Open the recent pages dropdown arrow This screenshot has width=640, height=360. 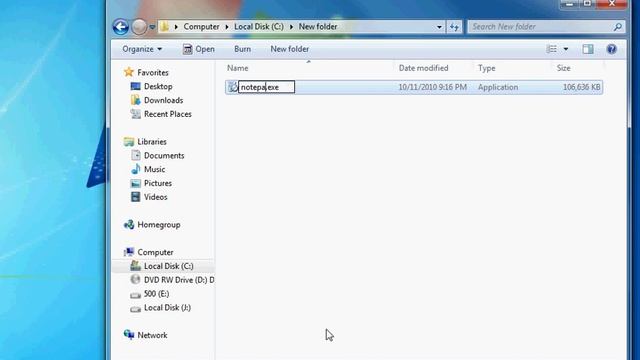tap(152, 27)
